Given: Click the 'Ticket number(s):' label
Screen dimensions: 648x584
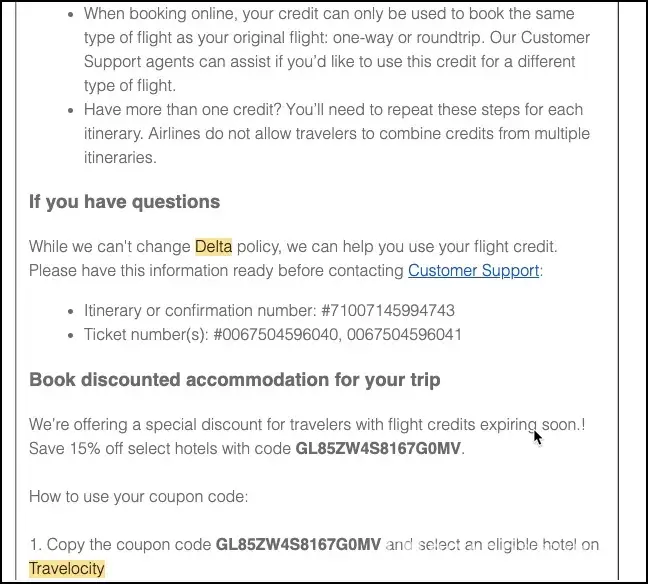Looking at the screenshot, I should pyautogui.click(x=146, y=335).
